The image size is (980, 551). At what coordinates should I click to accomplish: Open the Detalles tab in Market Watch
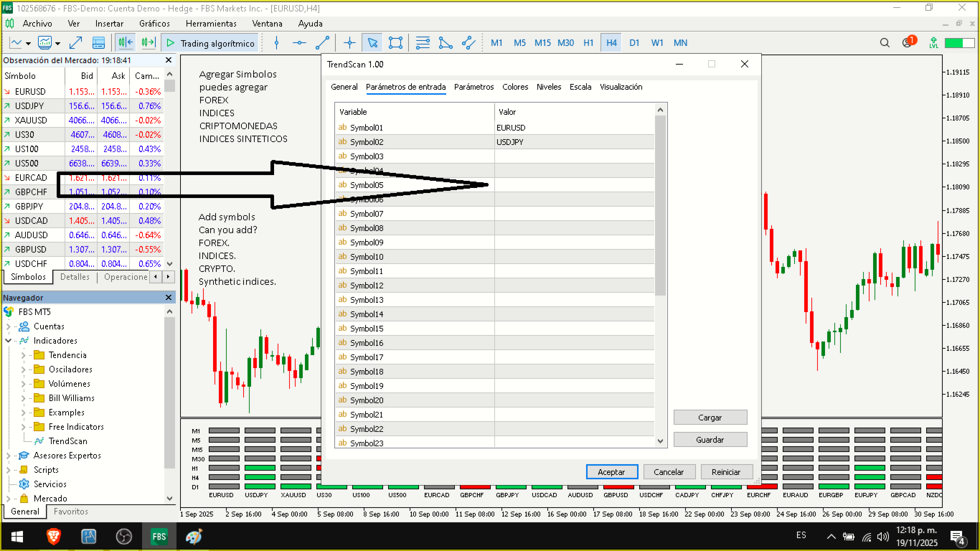(75, 277)
